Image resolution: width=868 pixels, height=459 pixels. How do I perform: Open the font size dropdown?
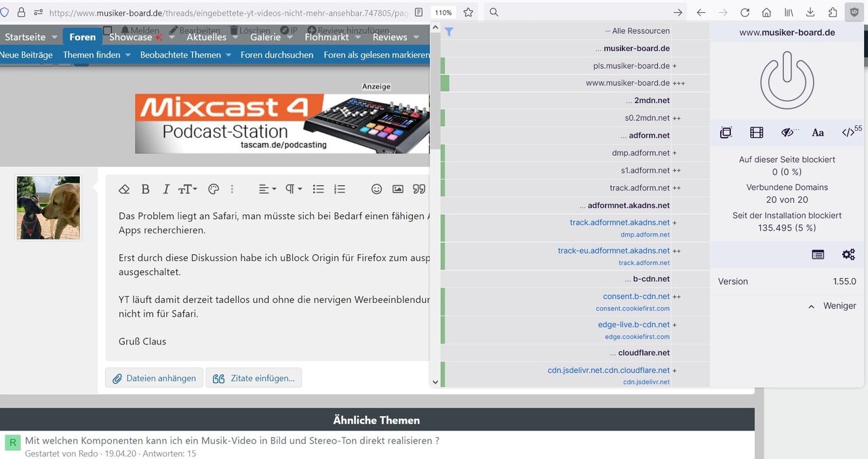[187, 189]
